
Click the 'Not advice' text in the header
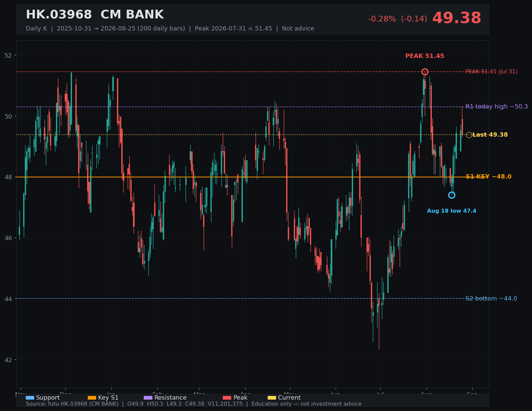298,28
